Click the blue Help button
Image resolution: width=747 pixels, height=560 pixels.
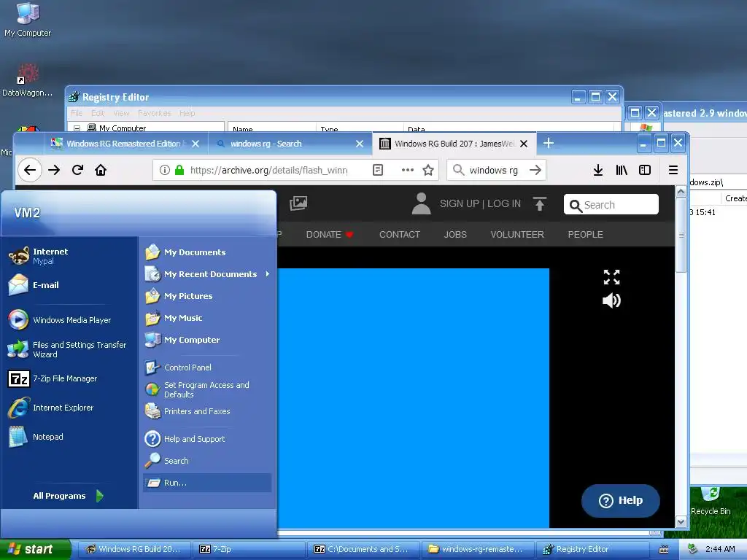pyautogui.click(x=620, y=500)
